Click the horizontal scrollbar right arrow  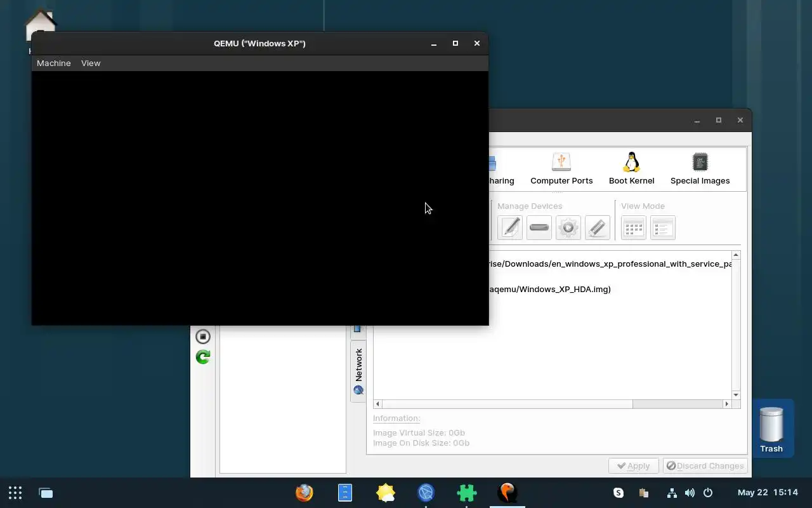coord(727,404)
